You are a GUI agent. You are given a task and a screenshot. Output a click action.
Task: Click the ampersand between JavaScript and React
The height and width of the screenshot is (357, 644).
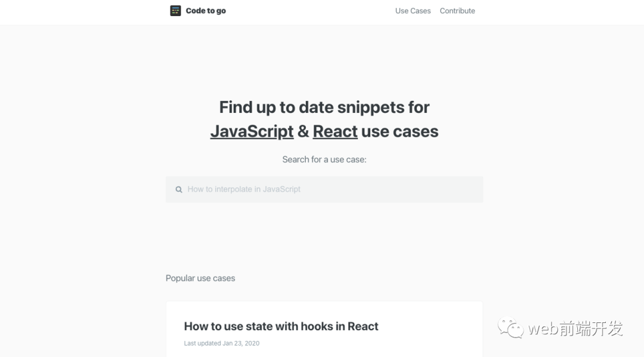tap(303, 131)
